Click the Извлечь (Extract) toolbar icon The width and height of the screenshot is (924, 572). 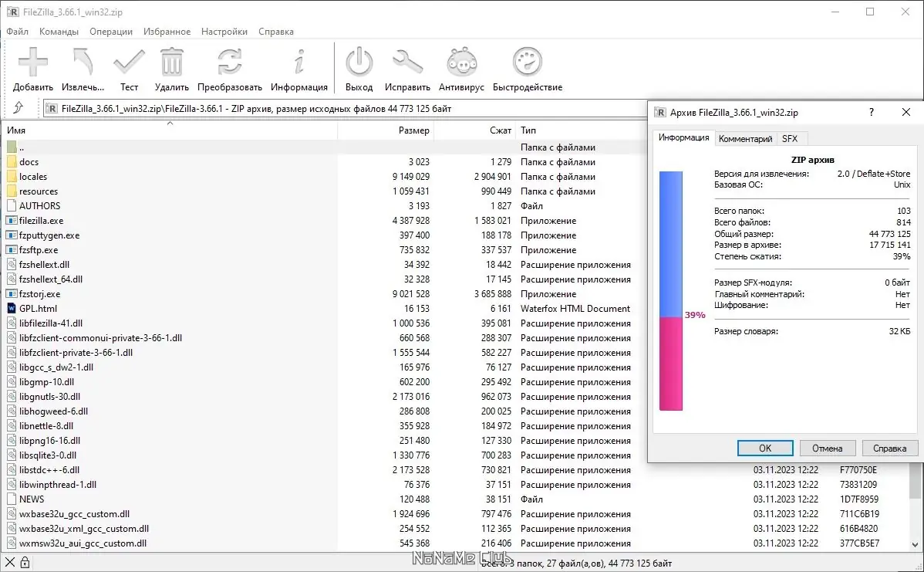coord(83,62)
